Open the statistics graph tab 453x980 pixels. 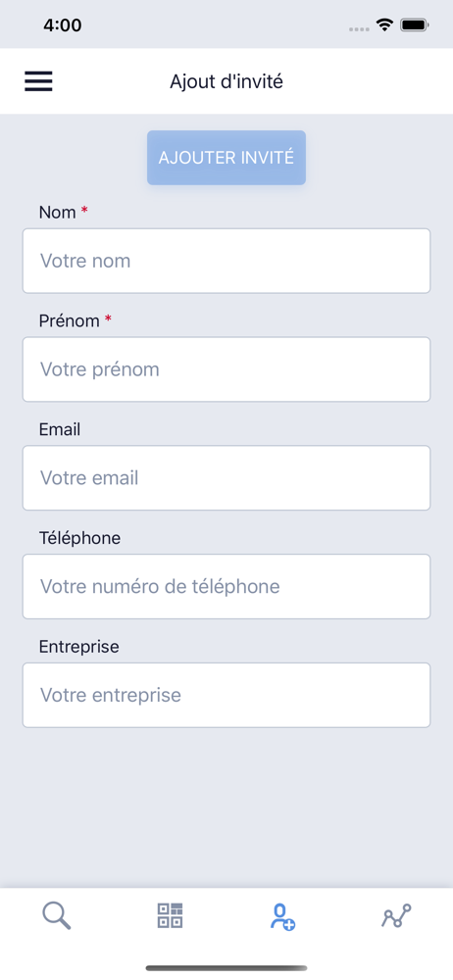coord(396,915)
